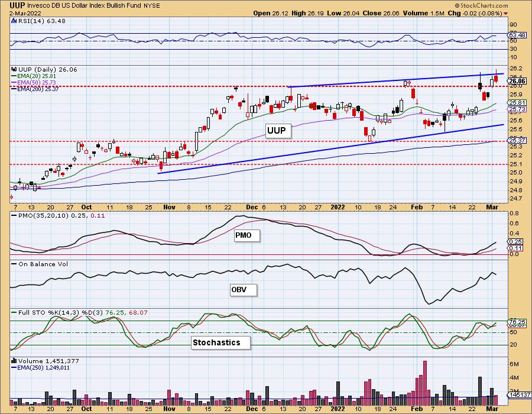Click the UUP (Daily) 26.06 legend text
This screenshot has height=414, width=532.
47,69
